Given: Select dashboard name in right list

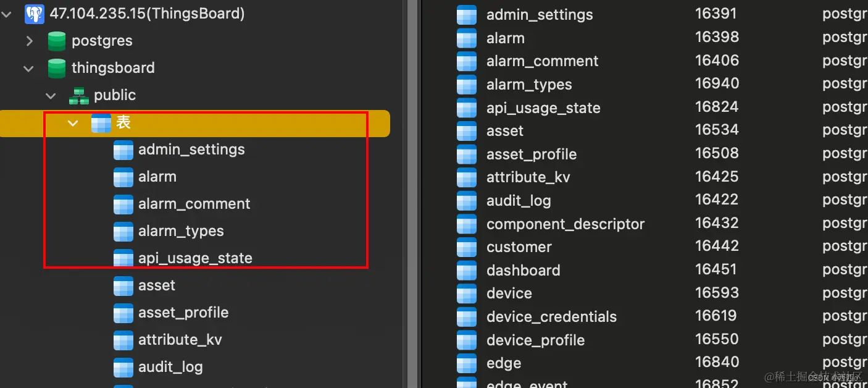Looking at the screenshot, I should [524, 270].
